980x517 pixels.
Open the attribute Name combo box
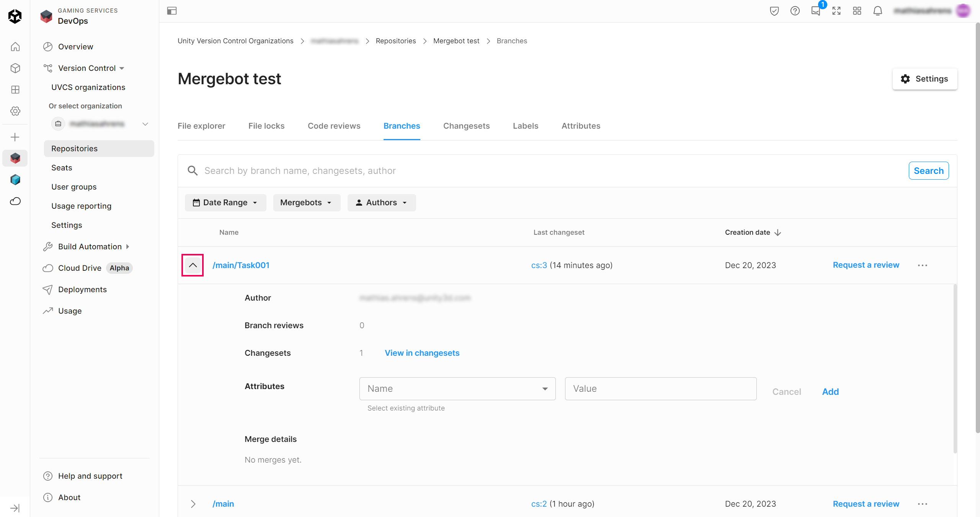[x=457, y=389]
